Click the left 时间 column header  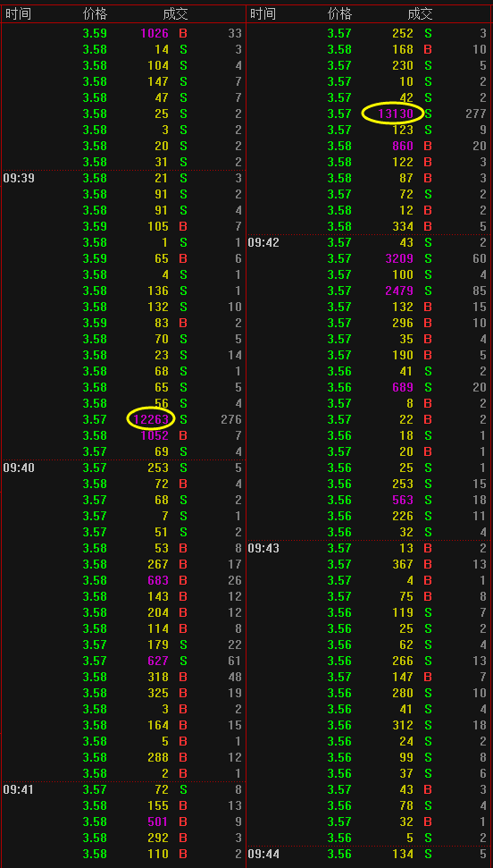(x=18, y=13)
